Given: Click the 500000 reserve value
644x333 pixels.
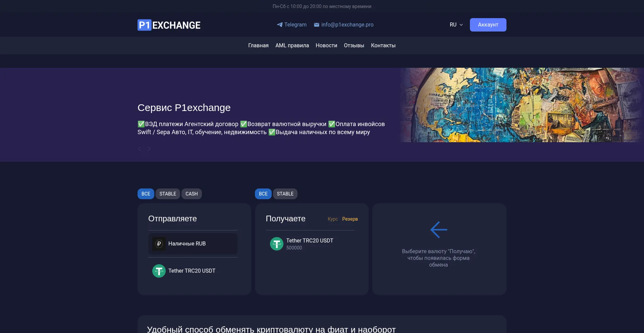Looking at the screenshot, I should pos(294,248).
